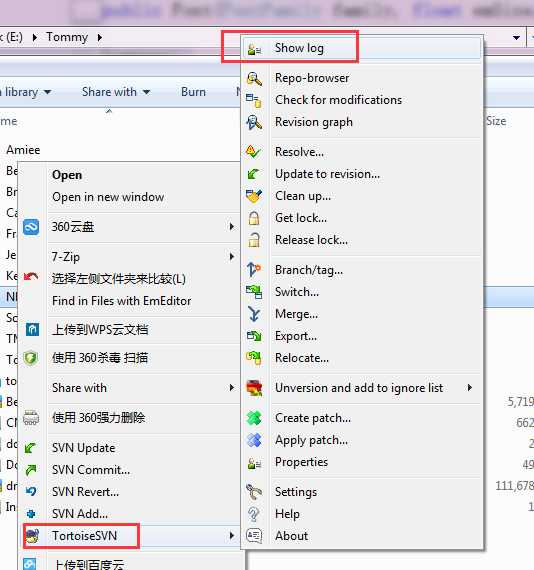534x570 pixels.
Task: Click the Revision graph icon
Action: click(x=254, y=122)
